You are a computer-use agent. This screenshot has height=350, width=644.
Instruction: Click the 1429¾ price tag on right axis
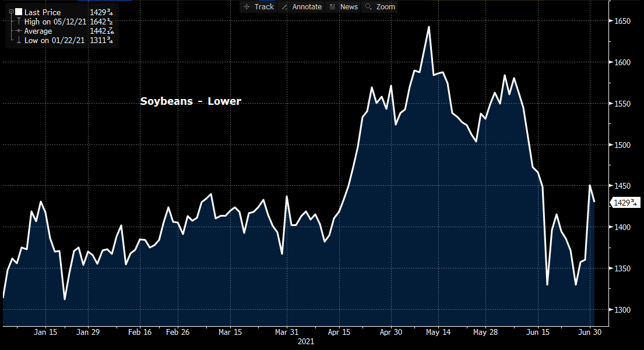click(625, 202)
